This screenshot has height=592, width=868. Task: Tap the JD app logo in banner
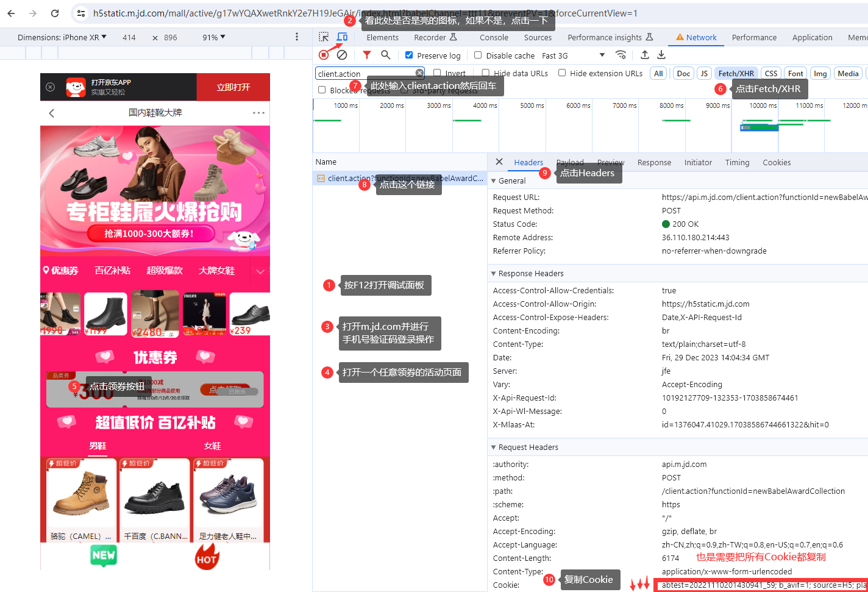[76, 87]
